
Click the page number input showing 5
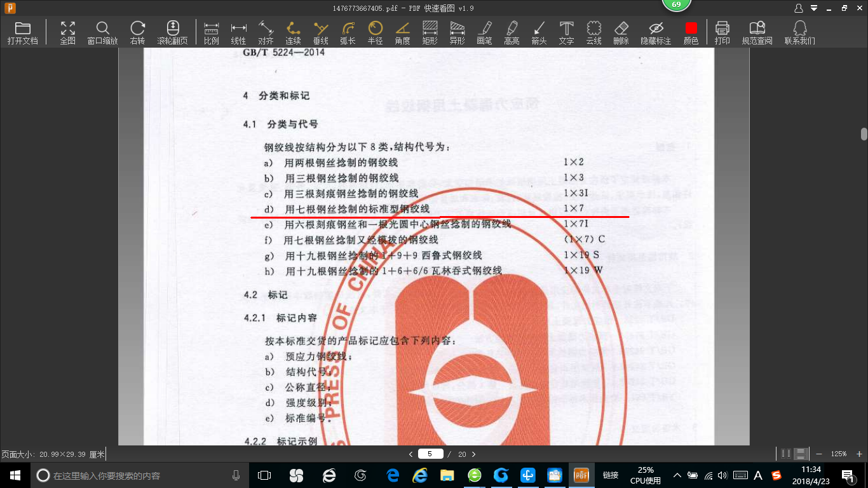(x=430, y=454)
